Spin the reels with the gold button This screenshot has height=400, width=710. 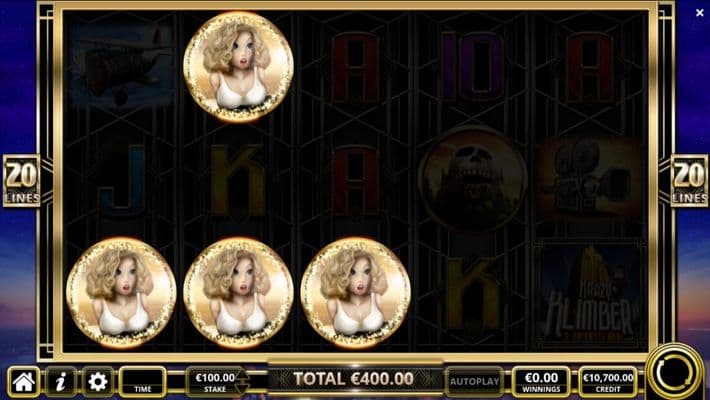click(x=675, y=372)
